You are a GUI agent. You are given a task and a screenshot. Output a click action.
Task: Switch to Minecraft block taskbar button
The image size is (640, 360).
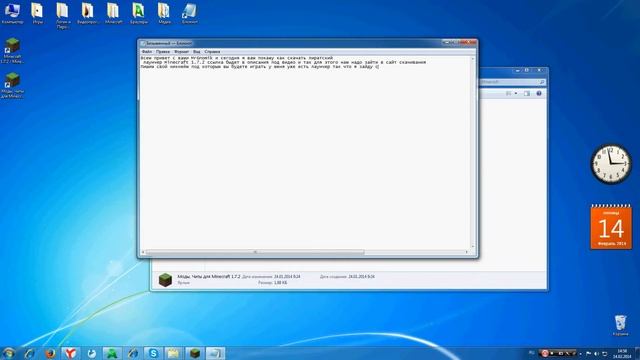(195, 353)
